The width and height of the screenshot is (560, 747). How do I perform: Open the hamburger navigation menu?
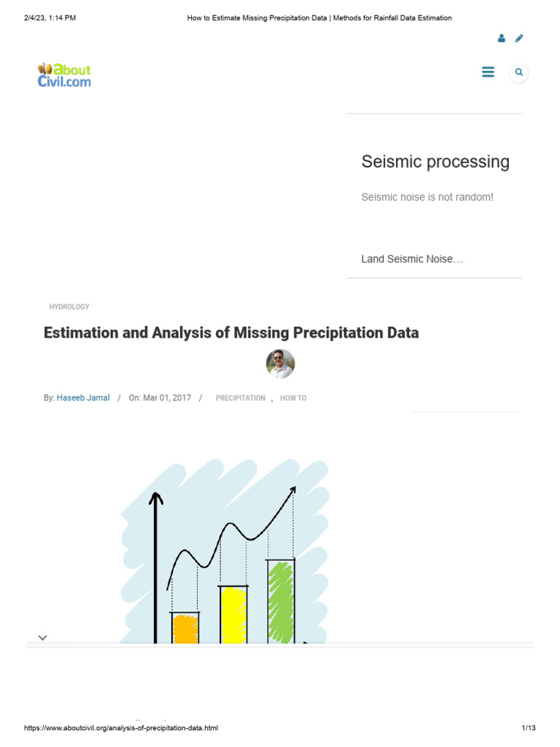[x=489, y=72]
